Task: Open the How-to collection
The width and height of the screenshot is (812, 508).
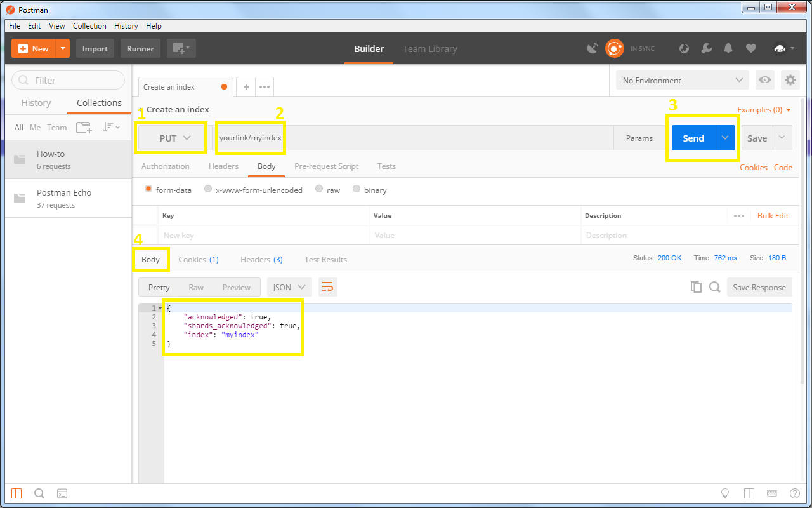Action: [68, 159]
